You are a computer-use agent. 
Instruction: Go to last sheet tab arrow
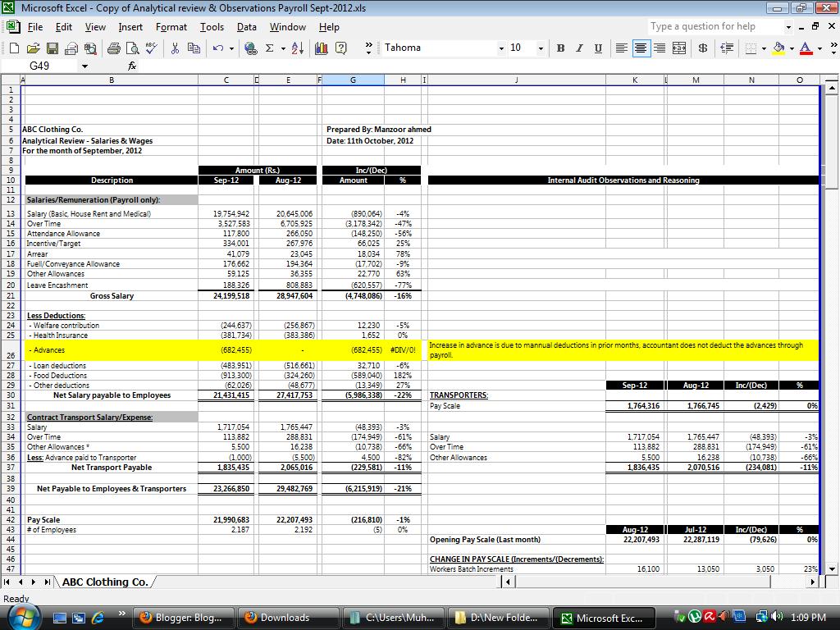tap(48, 582)
